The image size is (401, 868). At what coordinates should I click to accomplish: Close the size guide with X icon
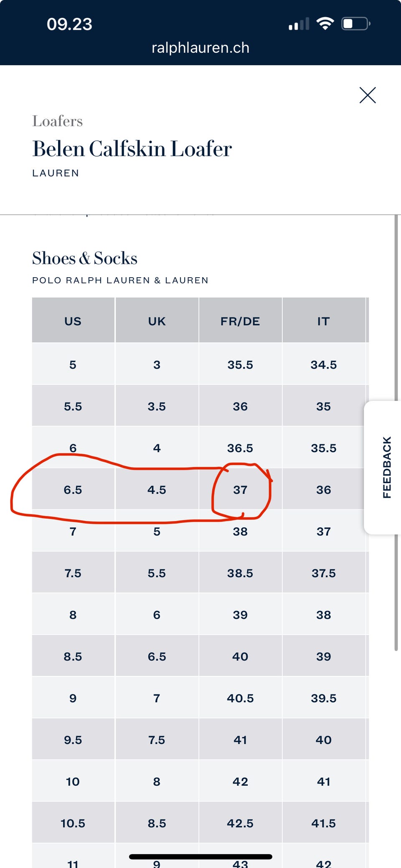coord(368,95)
